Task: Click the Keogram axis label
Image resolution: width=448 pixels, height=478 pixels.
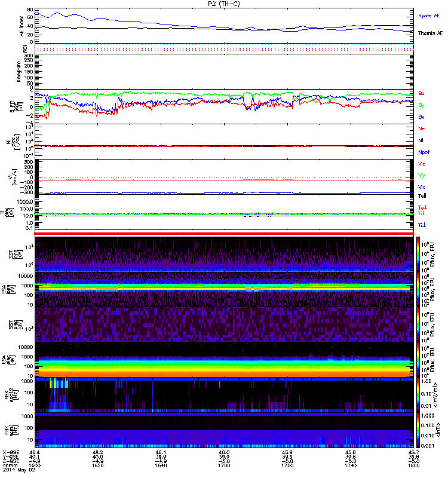Action: [19, 71]
